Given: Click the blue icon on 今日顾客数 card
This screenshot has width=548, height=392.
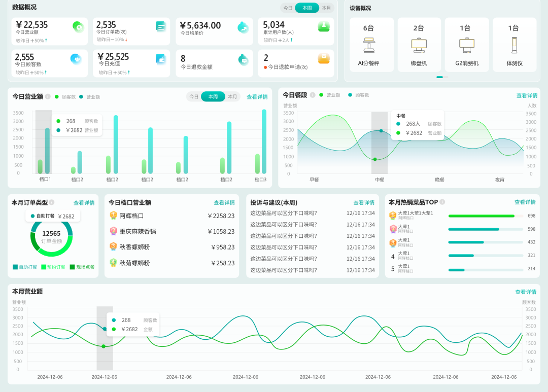Looking at the screenshot, I should click(x=76, y=59).
